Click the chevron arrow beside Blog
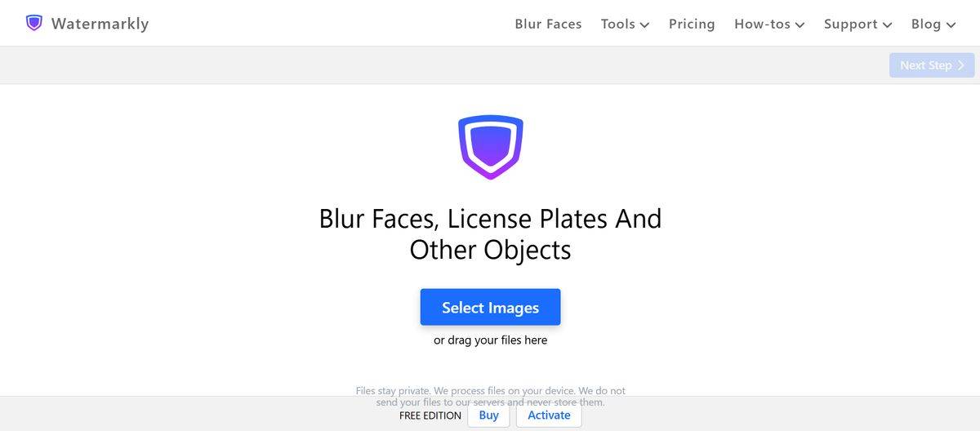This screenshot has width=980, height=431. (951, 25)
